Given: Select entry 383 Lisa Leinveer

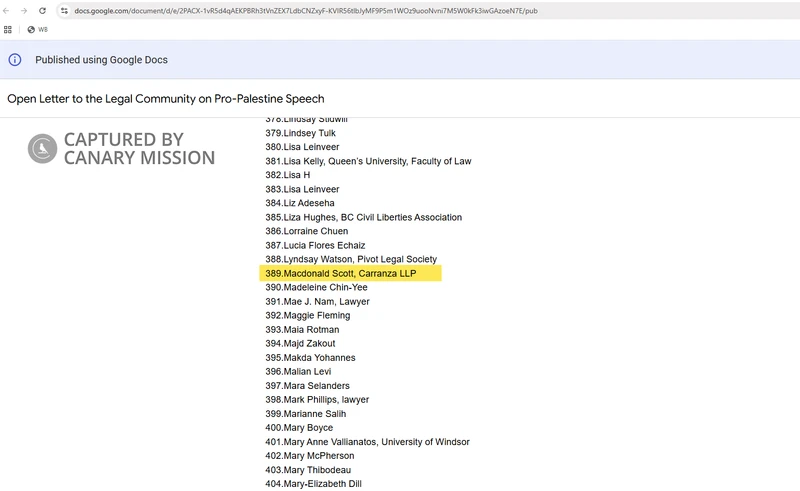Looking at the screenshot, I should (x=302, y=189).
